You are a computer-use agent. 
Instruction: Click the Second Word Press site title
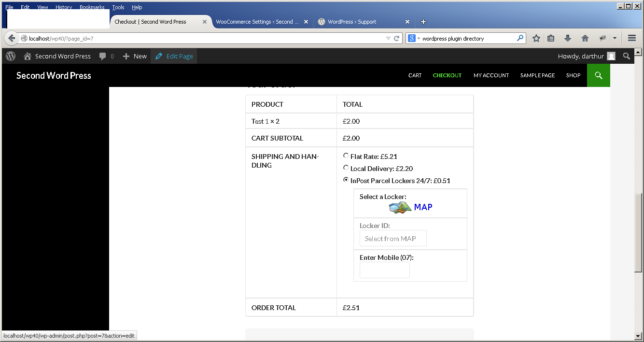(54, 75)
